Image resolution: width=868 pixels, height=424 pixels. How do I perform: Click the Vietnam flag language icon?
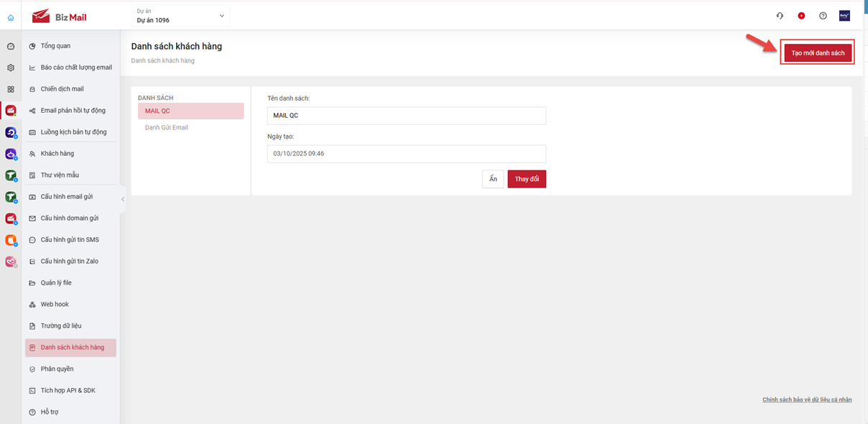(801, 16)
